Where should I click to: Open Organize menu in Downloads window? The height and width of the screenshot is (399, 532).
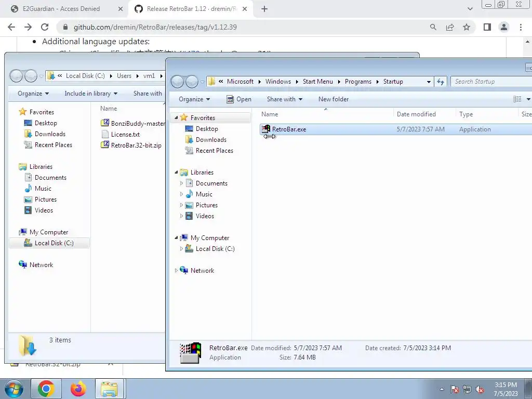coord(33,94)
